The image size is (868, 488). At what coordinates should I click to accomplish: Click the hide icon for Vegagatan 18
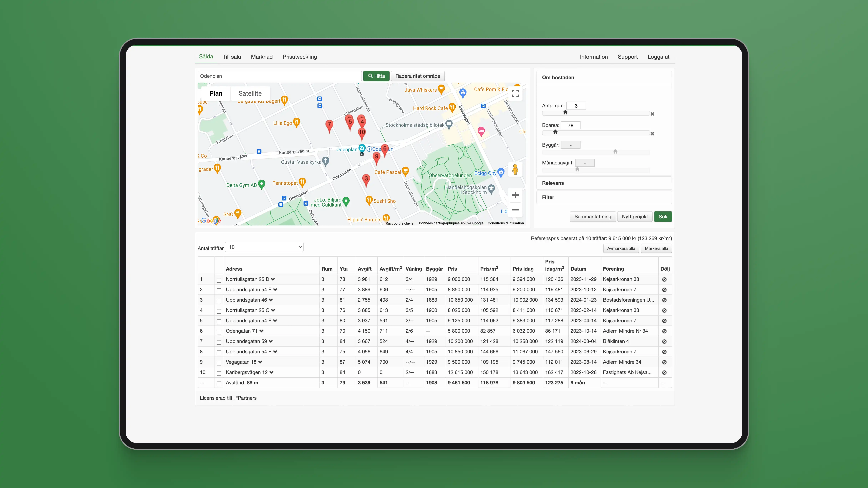click(664, 362)
